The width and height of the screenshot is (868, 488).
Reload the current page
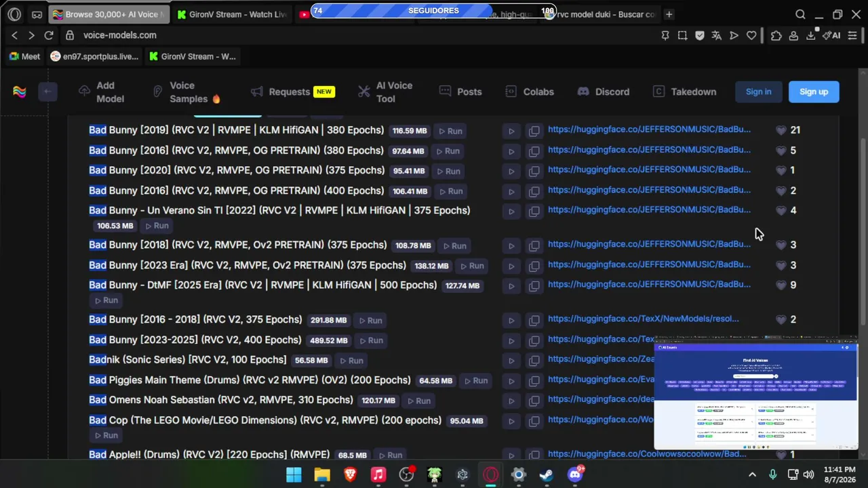point(49,35)
